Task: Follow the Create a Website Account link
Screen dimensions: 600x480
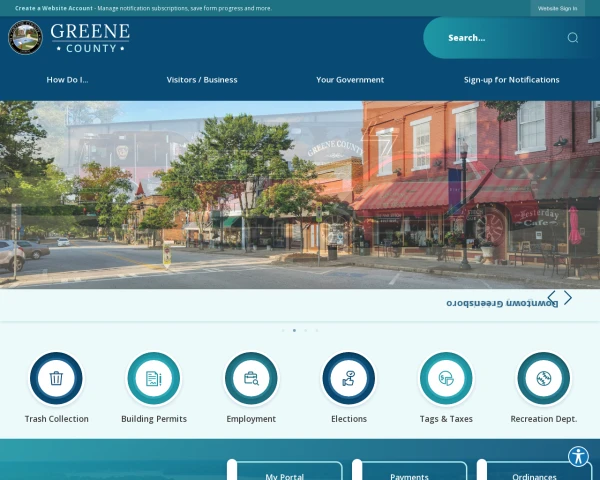Action: (x=54, y=8)
